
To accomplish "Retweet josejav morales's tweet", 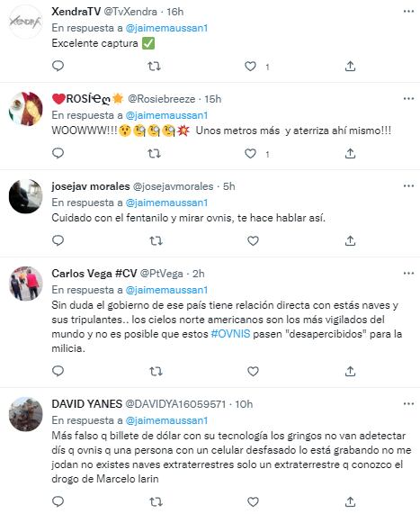I will [156, 241].
